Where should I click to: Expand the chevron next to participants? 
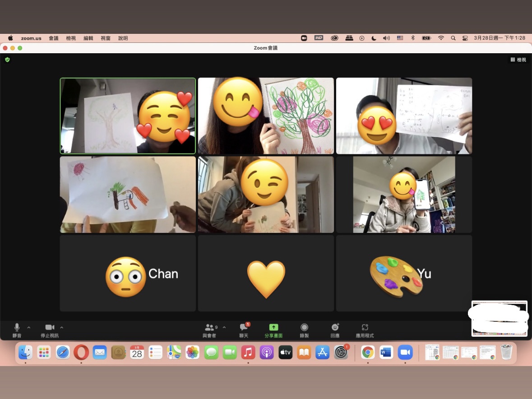point(224,327)
